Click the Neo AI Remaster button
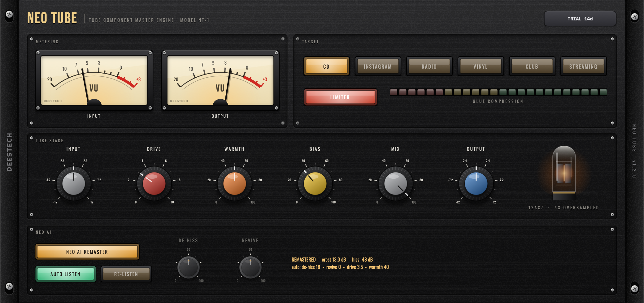The image size is (644, 303). pyautogui.click(x=87, y=252)
